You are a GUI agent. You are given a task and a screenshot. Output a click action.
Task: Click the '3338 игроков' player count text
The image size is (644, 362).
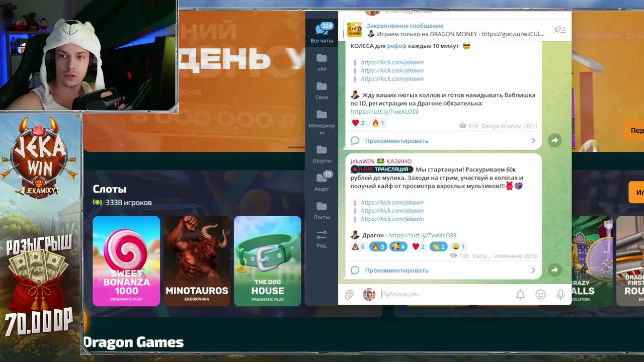click(128, 203)
